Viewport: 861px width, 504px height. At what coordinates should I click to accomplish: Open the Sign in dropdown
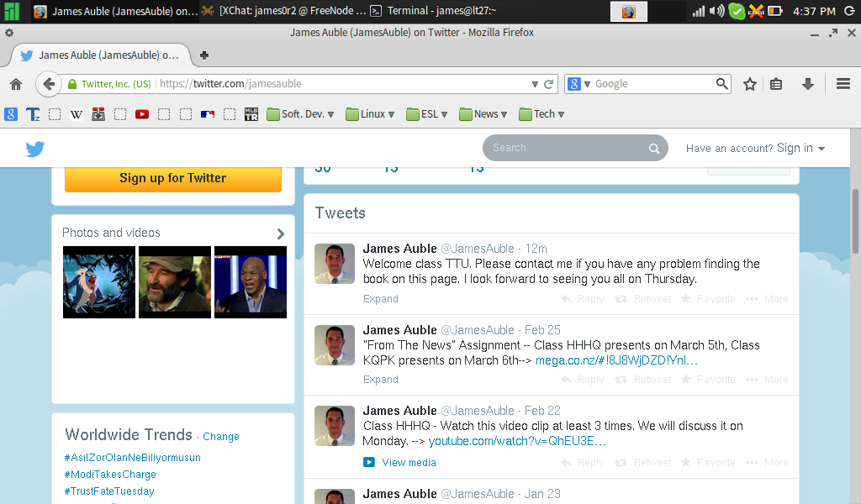800,148
